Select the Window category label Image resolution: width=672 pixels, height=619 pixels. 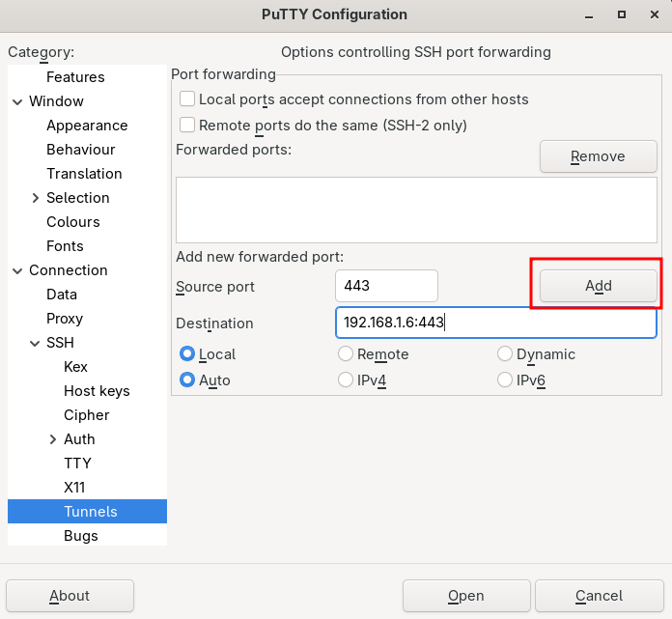point(56,101)
